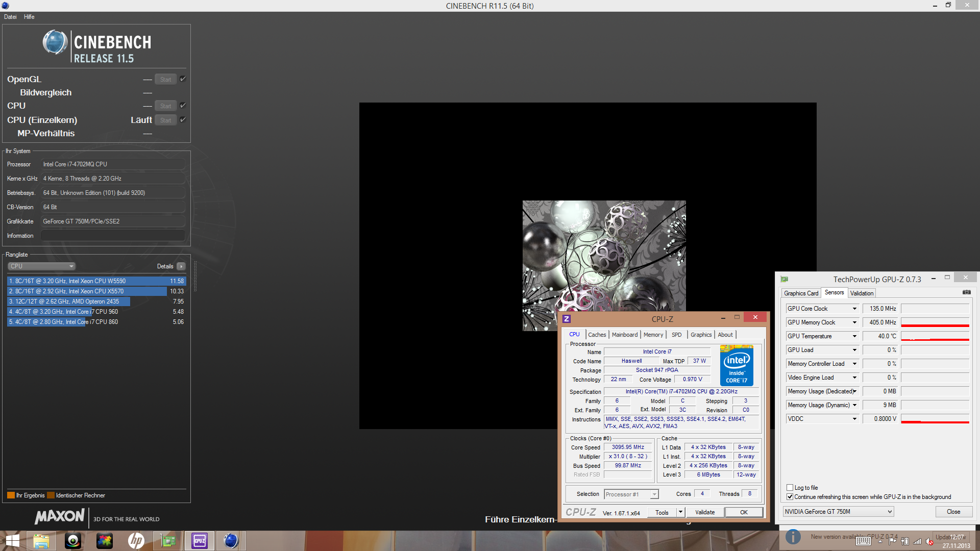Screen dimensions: 980x551
Task: Click the GPU-Z screenshot camera icon
Action: 966,292
